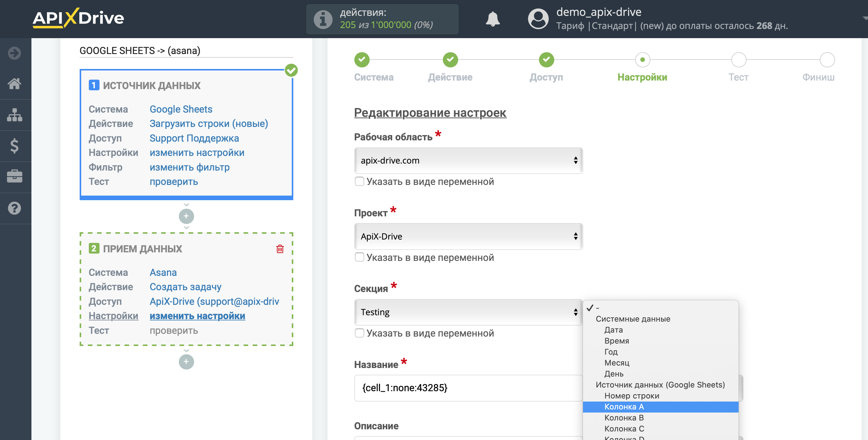This screenshot has width=868, height=440.
Task: Open ApiX-Drive support access link
Action: tap(214, 301)
